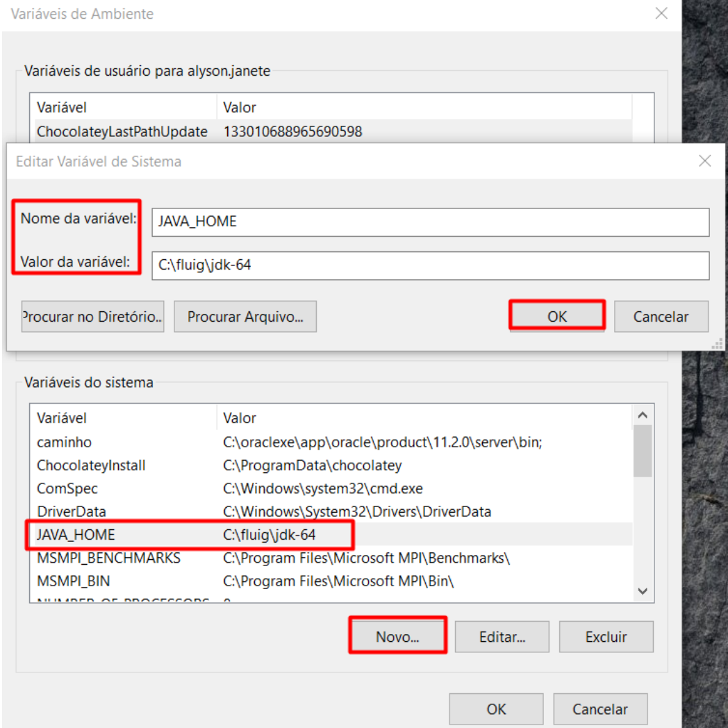Click the Editar button for system variables
This screenshot has width=728, height=728.
[502, 636]
